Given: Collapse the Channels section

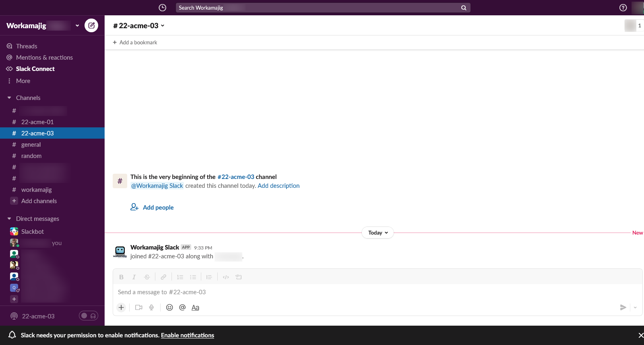Looking at the screenshot, I should click(x=9, y=98).
